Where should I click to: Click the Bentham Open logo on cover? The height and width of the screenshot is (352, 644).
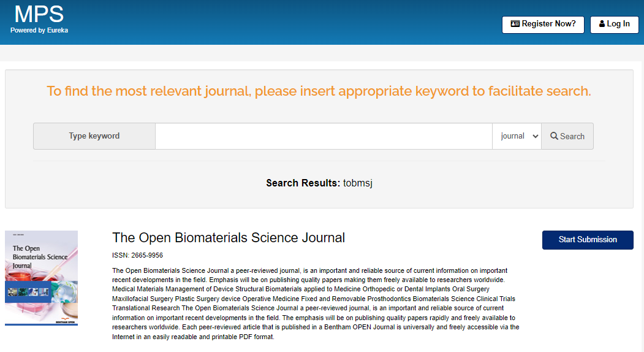click(65, 321)
